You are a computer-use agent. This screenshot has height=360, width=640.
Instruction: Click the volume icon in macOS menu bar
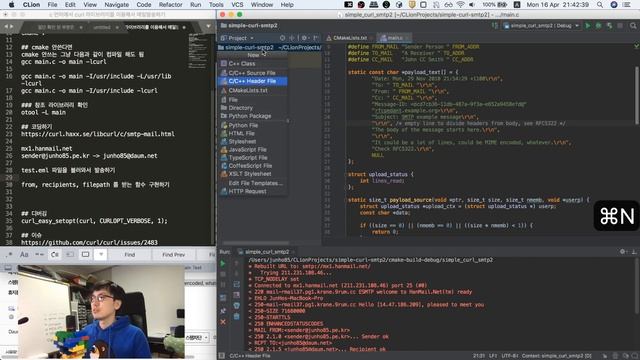coord(472,4)
